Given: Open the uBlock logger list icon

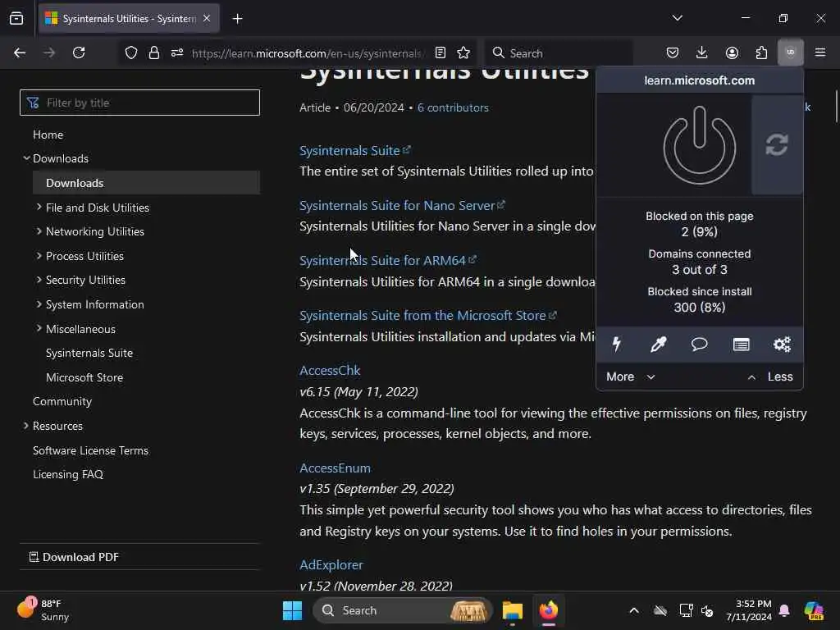Looking at the screenshot, I should pos(741,344).
